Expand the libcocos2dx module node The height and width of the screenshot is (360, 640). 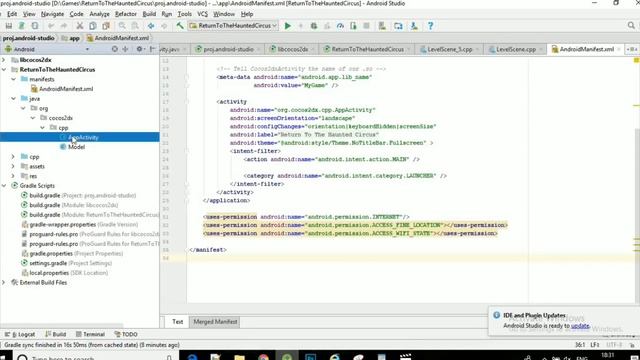(x=4, y=60)
